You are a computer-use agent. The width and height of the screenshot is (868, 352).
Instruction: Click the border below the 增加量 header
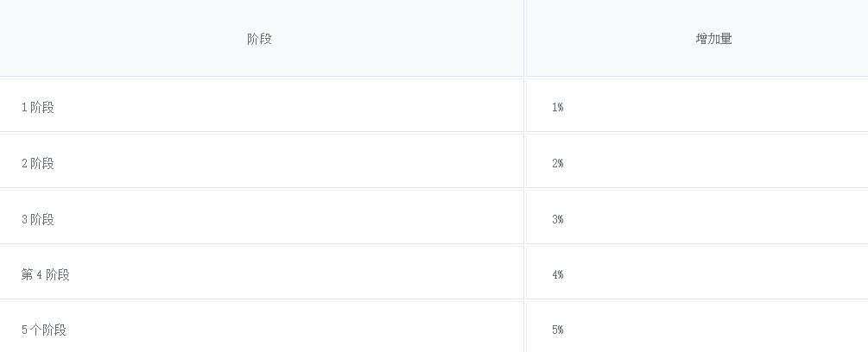696,78
